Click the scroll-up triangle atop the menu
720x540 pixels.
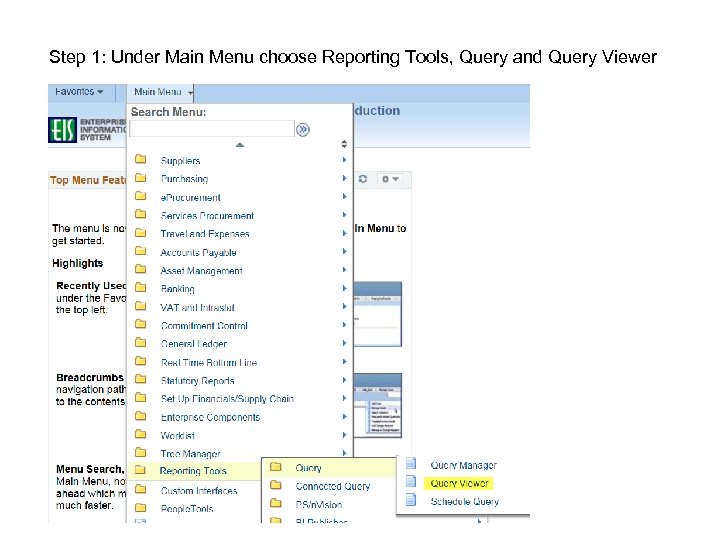[240, 145]
